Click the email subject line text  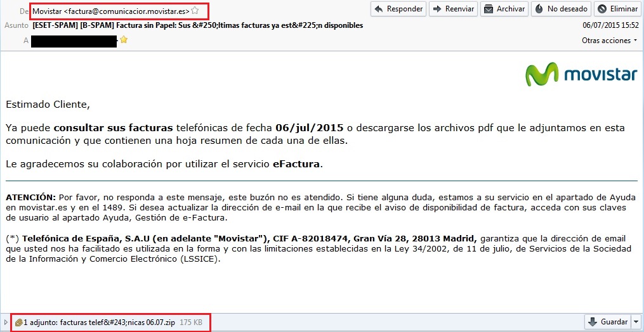pyautogui.click(x=198, y=25)
